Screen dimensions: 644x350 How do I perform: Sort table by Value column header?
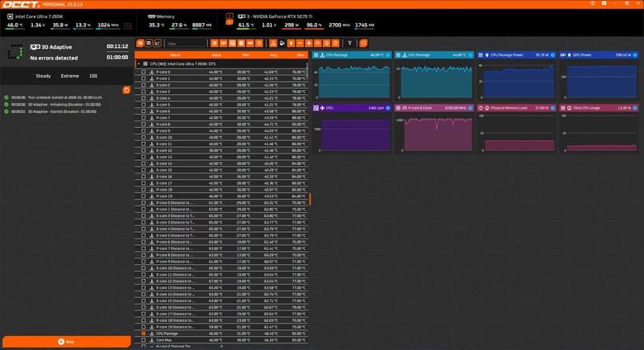pos(216,55)
